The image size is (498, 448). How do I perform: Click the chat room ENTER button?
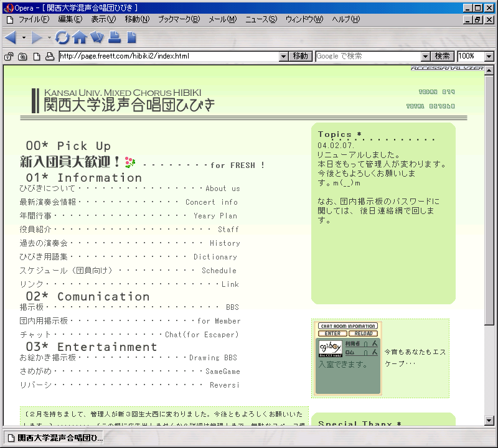(332, 334)
